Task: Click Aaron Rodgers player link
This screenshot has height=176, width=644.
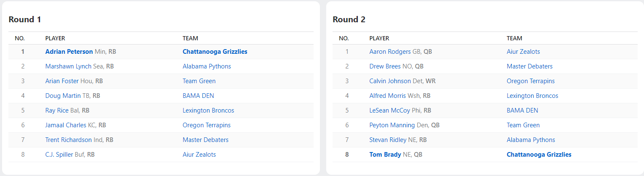Action: click(x=390, y=52)
